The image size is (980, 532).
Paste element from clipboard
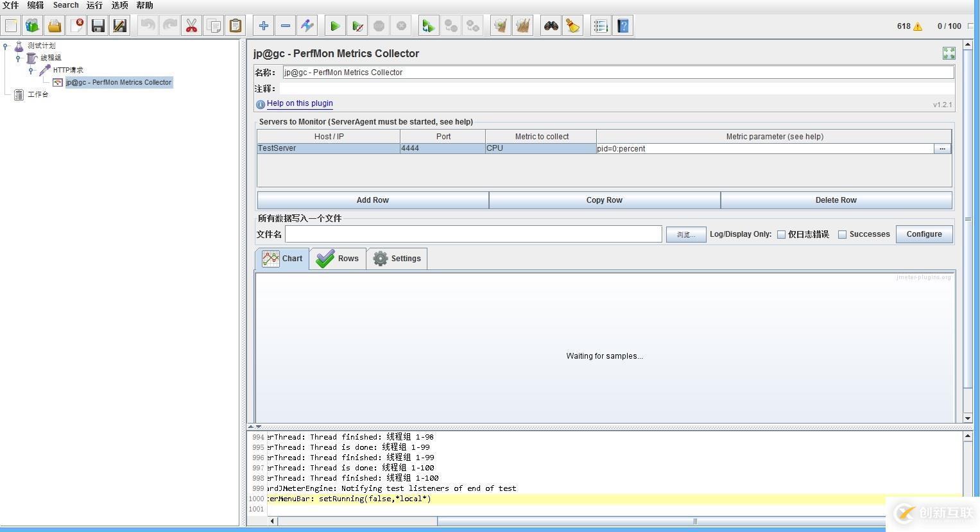coord(236,26)
